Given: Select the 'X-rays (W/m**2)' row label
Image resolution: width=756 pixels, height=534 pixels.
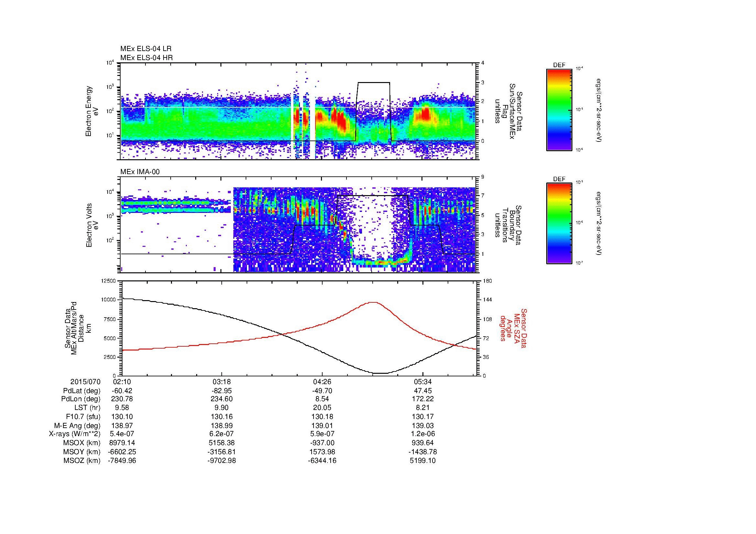Looking at the screenshot, I should (75, 434).
